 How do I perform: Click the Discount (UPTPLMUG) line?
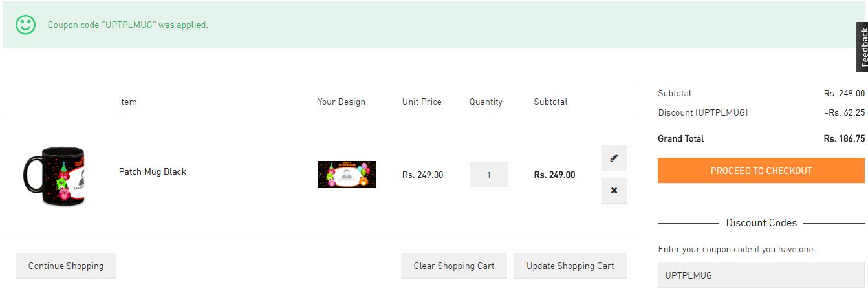tap(703, 112)
